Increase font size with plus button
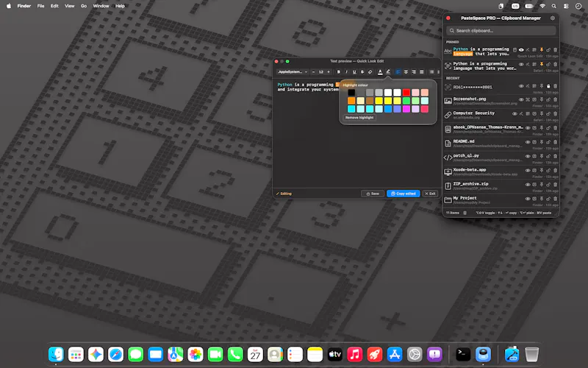This screenshot has height=368, width=588. pos(329,71)
